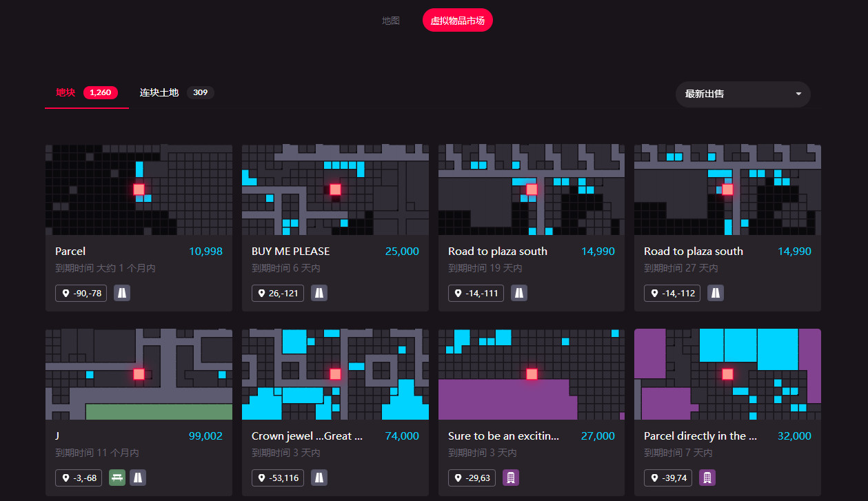Open the 地块 parcels tab
This screenshot has height=501, width=868.
pos(65,92)
